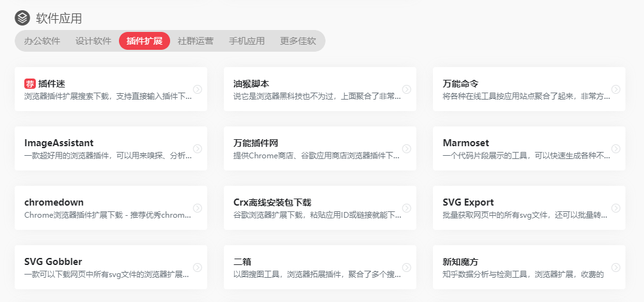This screenshot has width=644, height=302.
Task: Click the arrow icon on Marmoset card
Action: (616, 148)
